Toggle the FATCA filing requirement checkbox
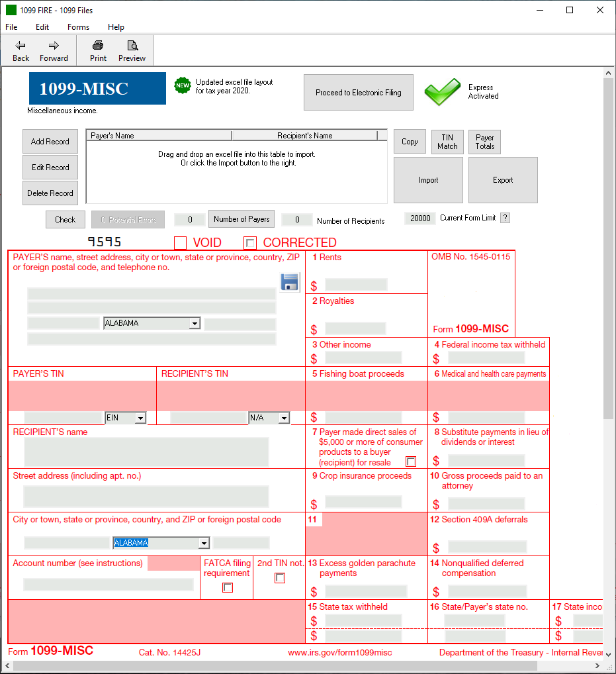This screenshot has width=616, height=674. 228,588
